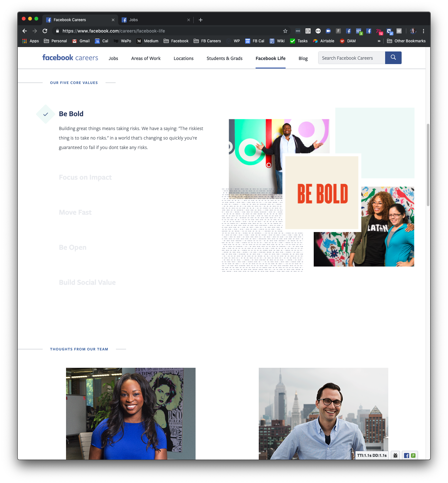This screenshot has width=448, height=483.
Task: Open the Cal calendar bookmark
Action: coord(101,41)
